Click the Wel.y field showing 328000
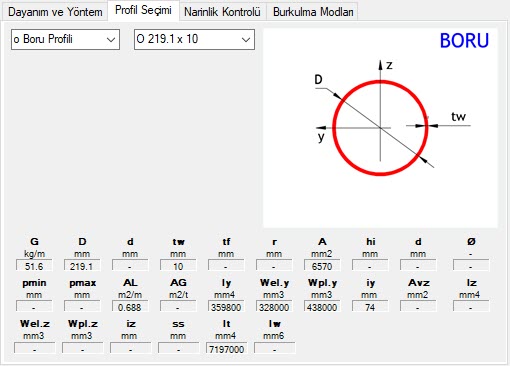 [x=274, y=307]
